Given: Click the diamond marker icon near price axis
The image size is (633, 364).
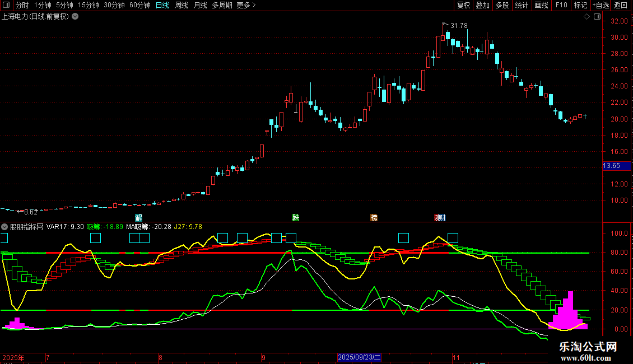Looking at the screenshot, I should [587, 17].
